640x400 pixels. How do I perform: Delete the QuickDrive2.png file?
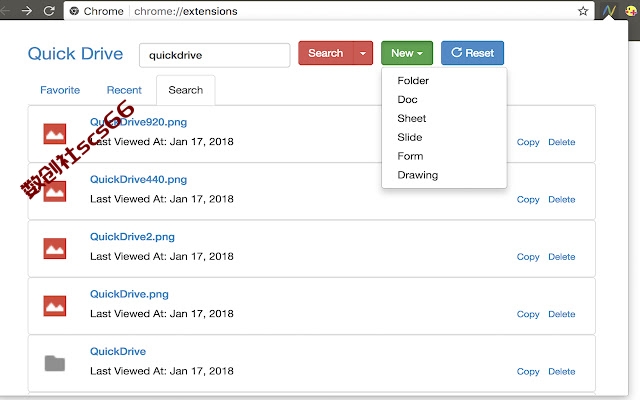click(x=562, y=257)
